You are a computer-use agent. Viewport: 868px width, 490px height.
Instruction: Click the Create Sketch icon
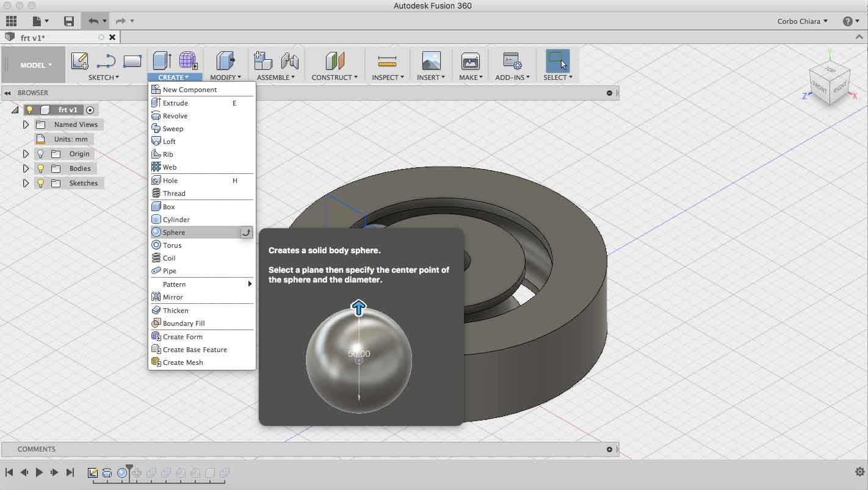79,60
